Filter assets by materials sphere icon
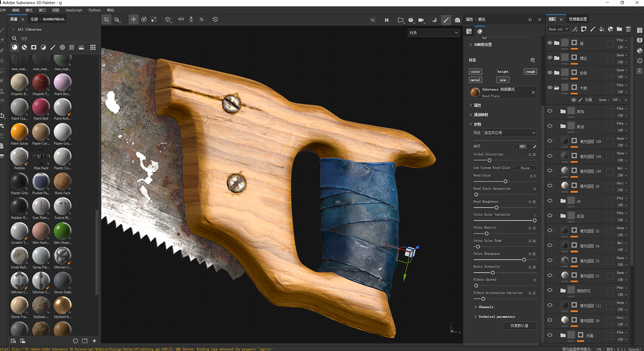644x351 pixels. tap(14, 47)
